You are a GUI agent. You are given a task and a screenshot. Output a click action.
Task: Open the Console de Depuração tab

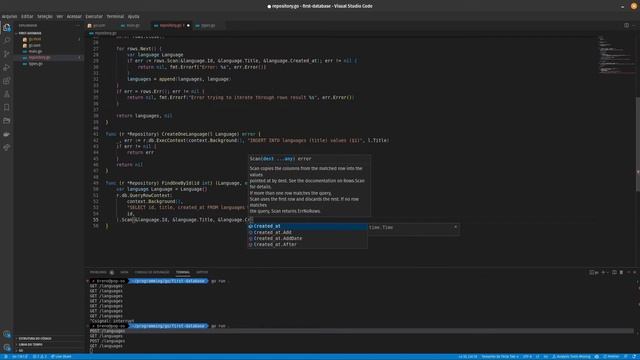tap(152, 272)
